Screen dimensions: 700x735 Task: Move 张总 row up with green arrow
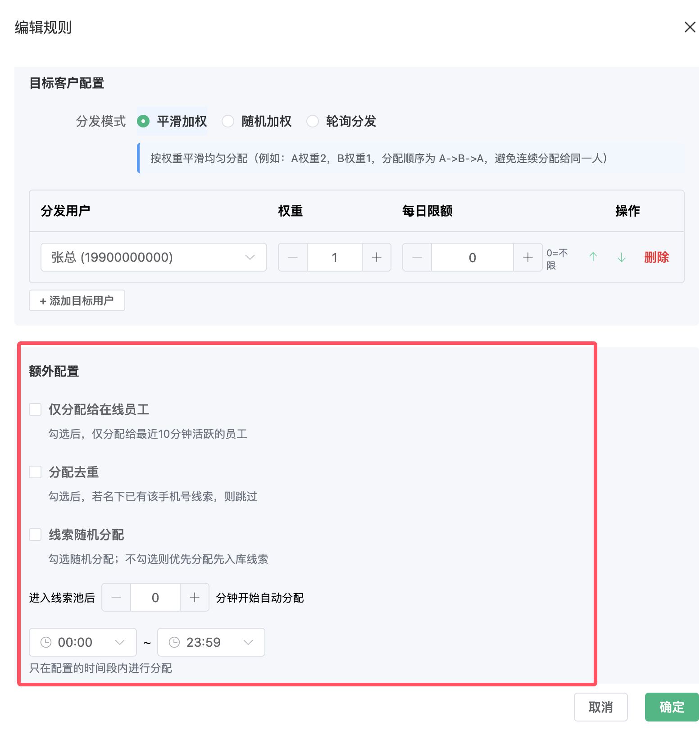[x=593, y=257]
